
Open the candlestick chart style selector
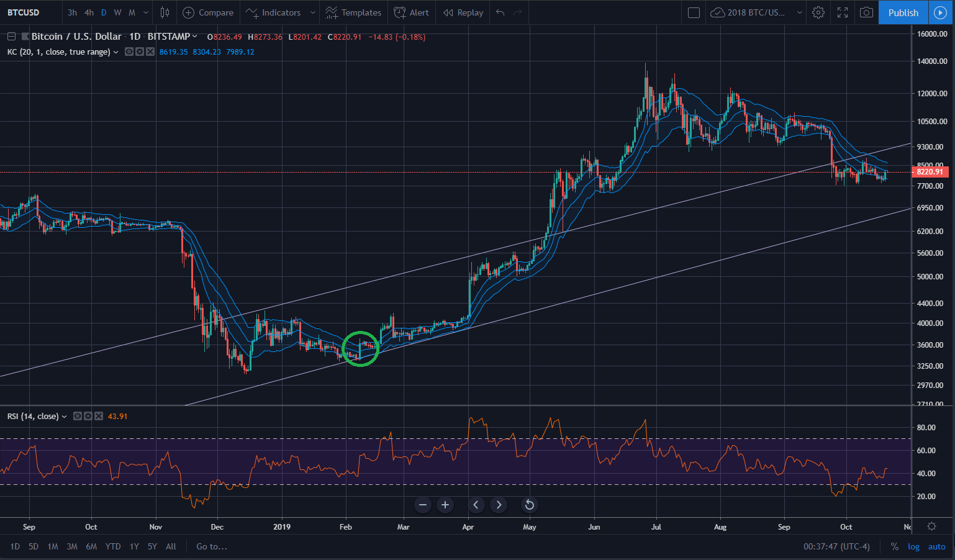tap(165, 12)
